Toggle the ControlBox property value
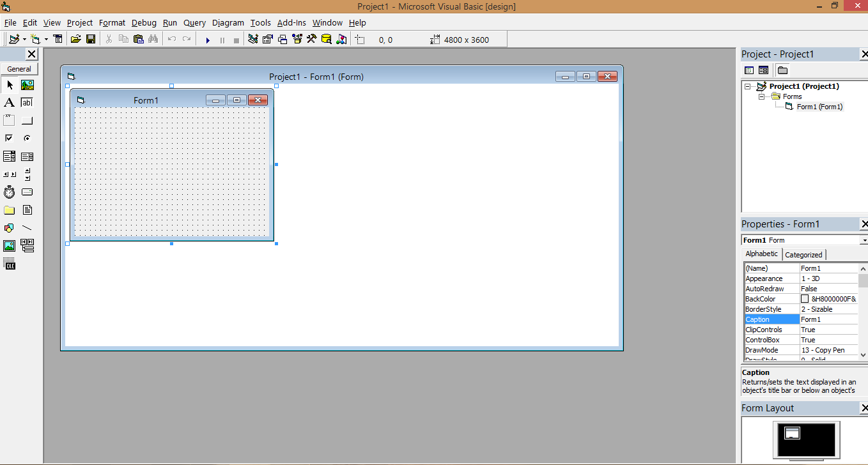 pos(829,339)
